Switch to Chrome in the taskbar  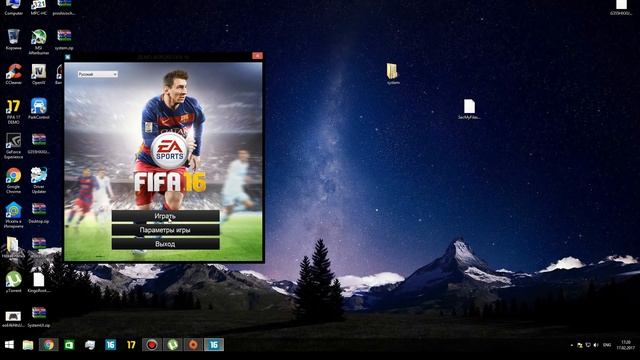pos(49,345)
